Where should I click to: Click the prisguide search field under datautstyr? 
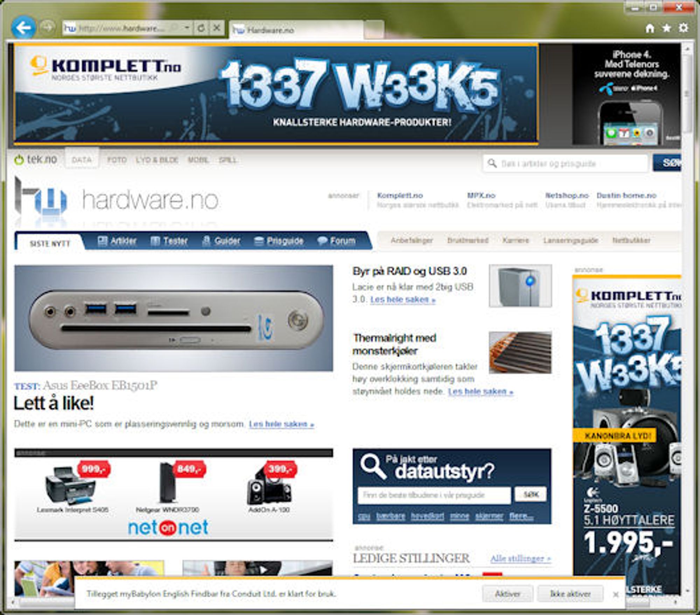click(434, 495)
